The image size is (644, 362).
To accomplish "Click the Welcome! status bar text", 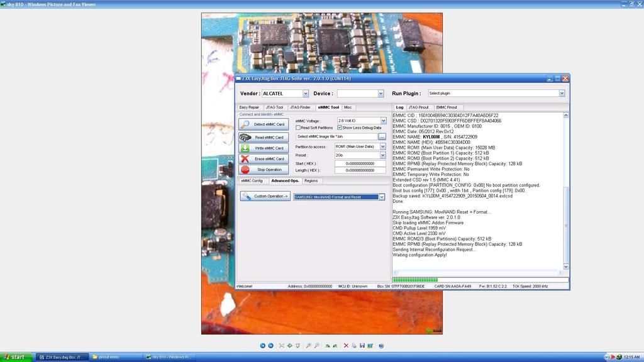I will click(x=245, y=287).
